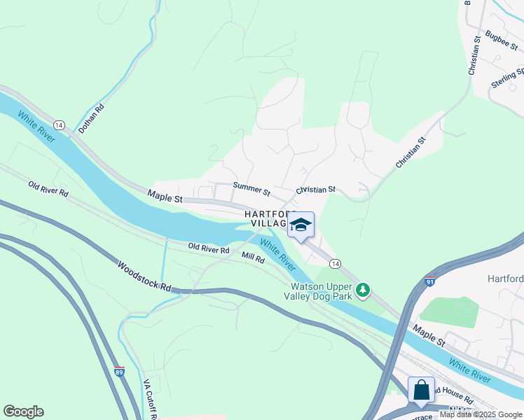Click the Bugbee St label
The width and height of the screenshot is (524, 420).
pos(502,41)
